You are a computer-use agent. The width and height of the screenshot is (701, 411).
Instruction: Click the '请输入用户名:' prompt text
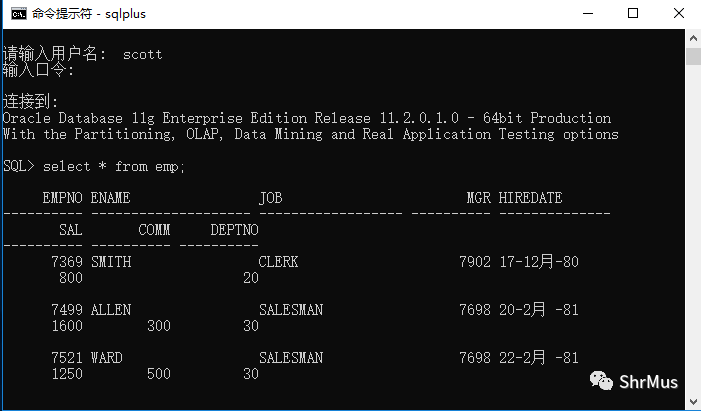pyautogui.click(x=55, y=54)
